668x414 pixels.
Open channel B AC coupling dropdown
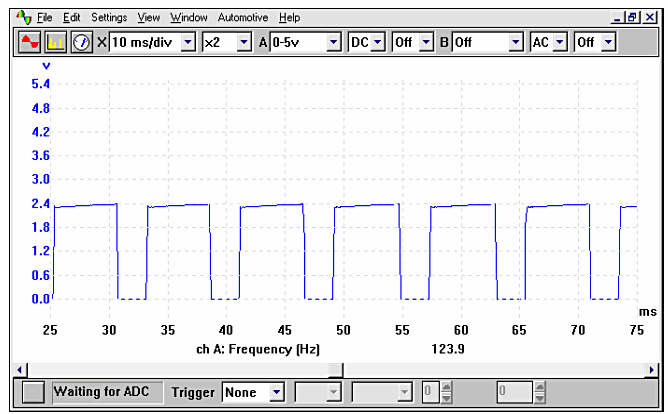tap(559, 43)
